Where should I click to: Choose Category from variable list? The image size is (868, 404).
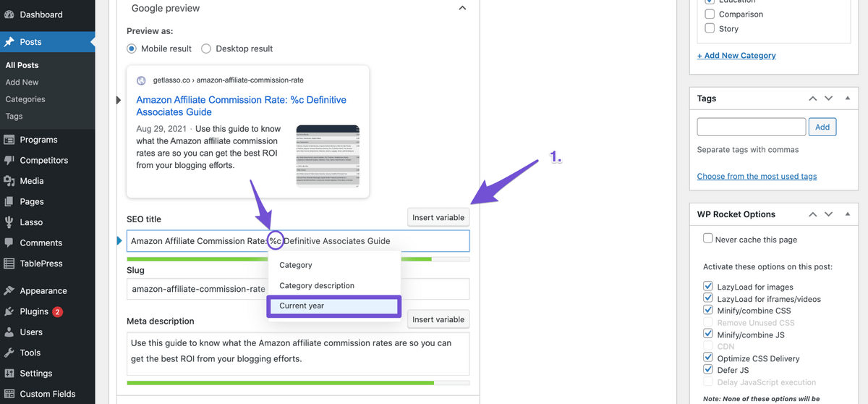[334, 265]
